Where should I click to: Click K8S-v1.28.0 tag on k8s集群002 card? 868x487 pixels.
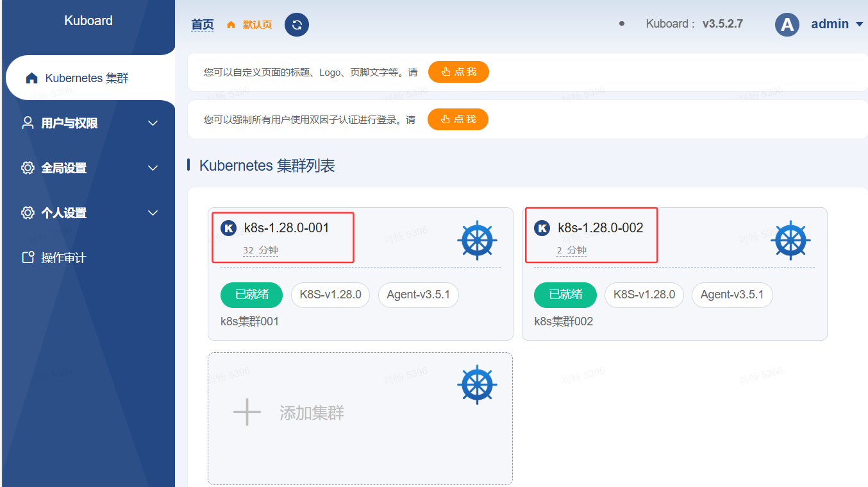tap(644, 295)
